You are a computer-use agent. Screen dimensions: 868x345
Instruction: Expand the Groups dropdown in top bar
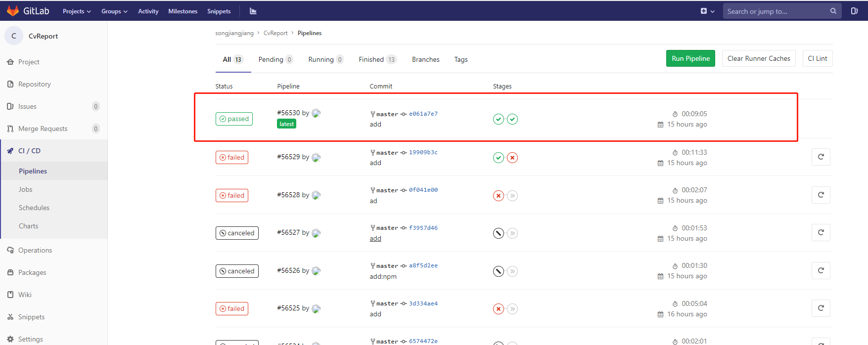pos(114,11)
